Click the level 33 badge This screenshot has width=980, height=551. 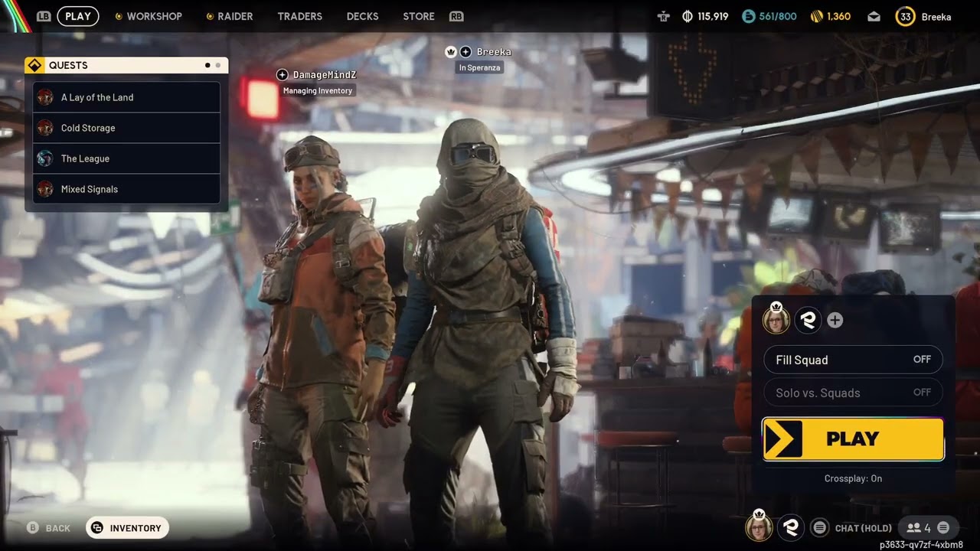[906, 16]
